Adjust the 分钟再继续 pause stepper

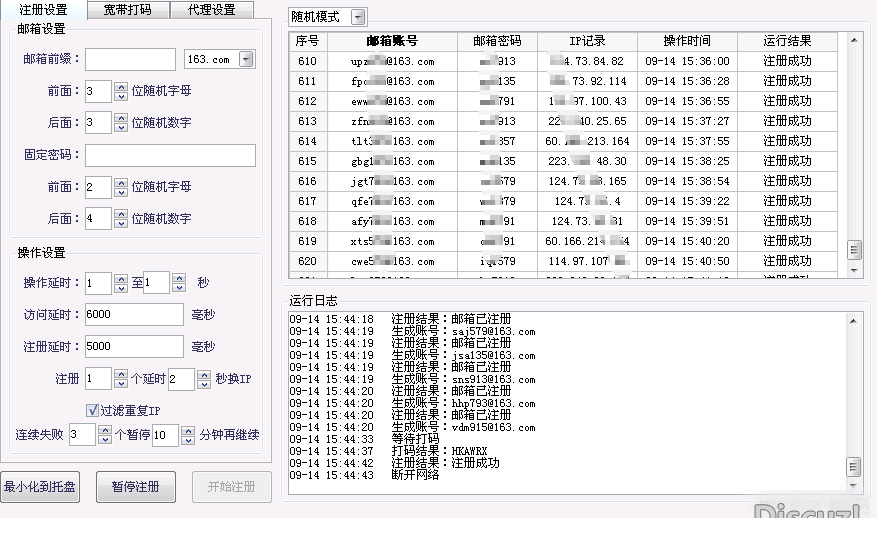(188, 435)
